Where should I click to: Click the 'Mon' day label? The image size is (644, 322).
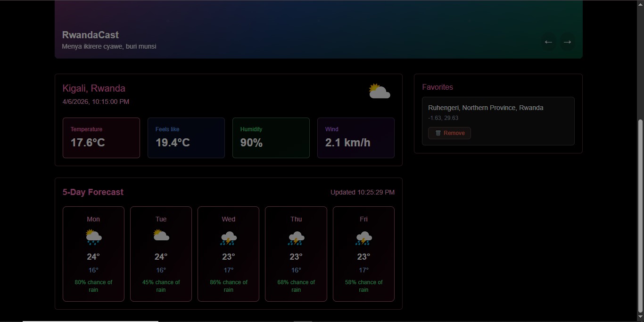[x=93, y=219]
